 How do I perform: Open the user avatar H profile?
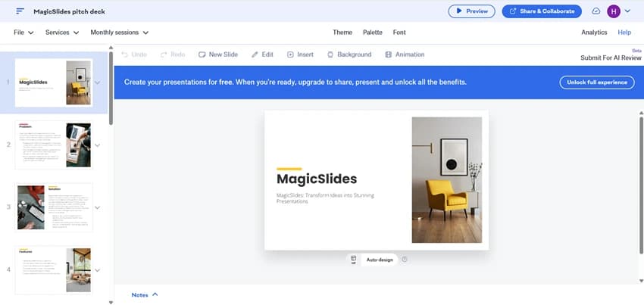point(613,11)
